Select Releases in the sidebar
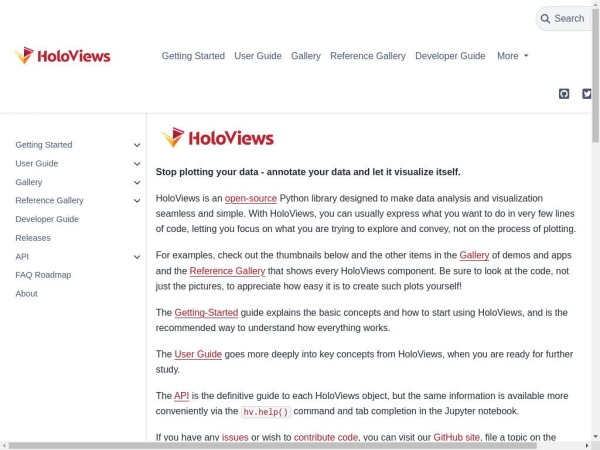Image resolution: width=600 pixels, height=450 pixels. [x=33, y=238]
